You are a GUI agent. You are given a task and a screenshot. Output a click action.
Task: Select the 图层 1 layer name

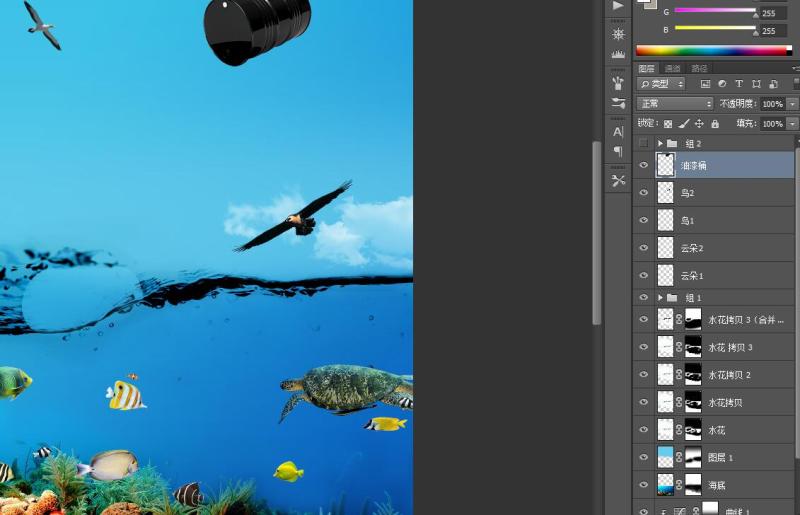720,458
